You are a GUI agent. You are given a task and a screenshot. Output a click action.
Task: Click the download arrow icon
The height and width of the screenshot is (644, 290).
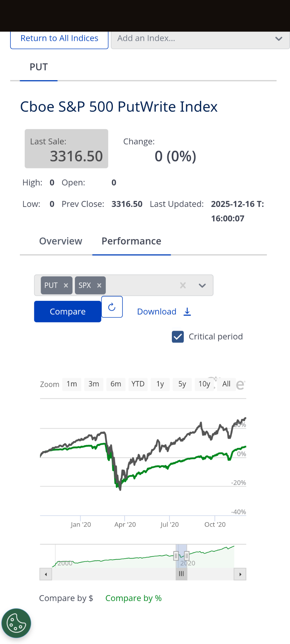[187, 312]
